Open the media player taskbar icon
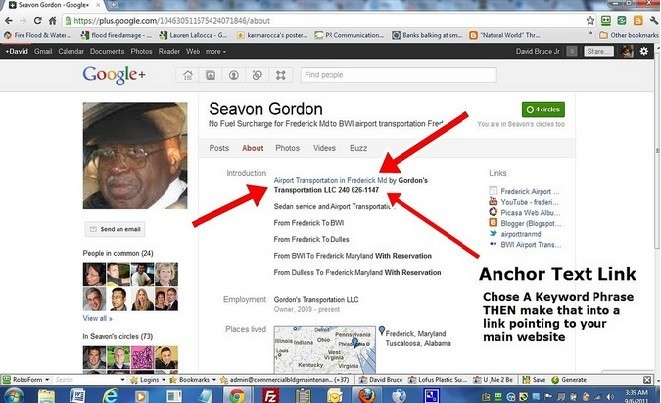This screenshot has height=403, width=661. [x=141, y=395]
